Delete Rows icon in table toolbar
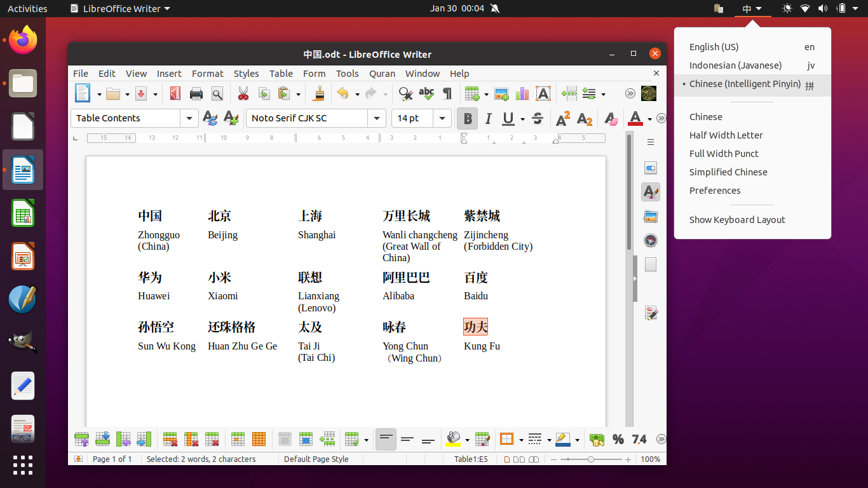 [170, 439]
